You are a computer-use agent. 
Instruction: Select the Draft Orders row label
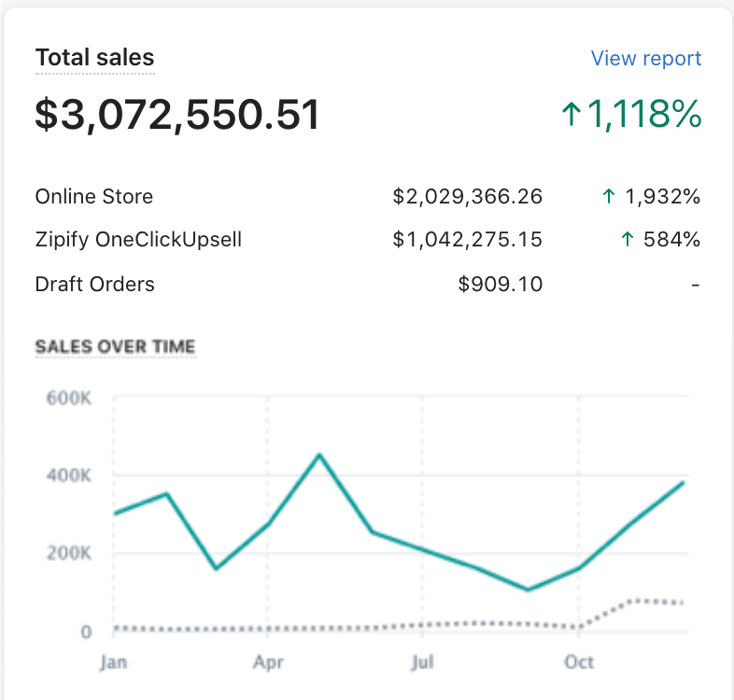94,283
